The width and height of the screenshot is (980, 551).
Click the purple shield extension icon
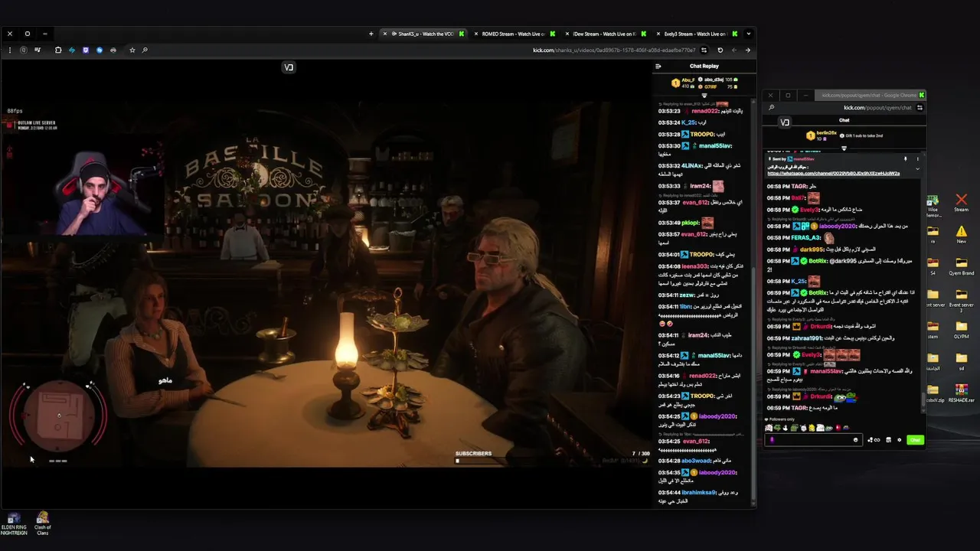tap(86, 50)
